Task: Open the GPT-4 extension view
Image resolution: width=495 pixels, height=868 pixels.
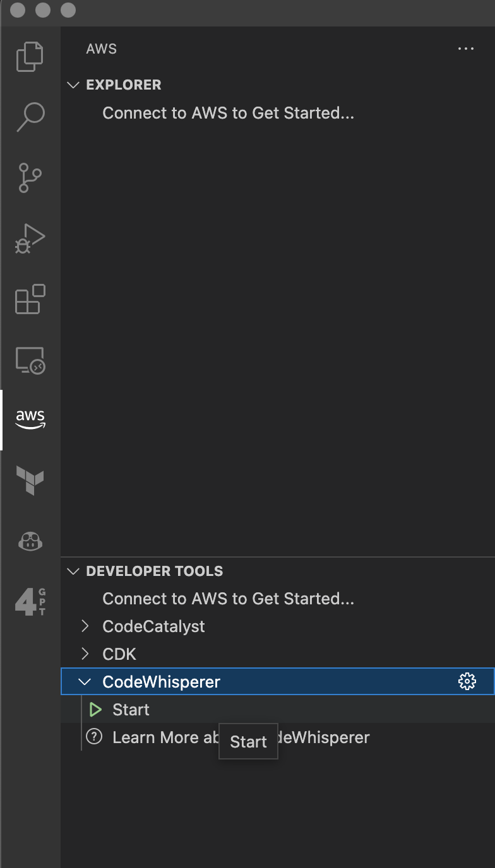Action: pos(30,602)
